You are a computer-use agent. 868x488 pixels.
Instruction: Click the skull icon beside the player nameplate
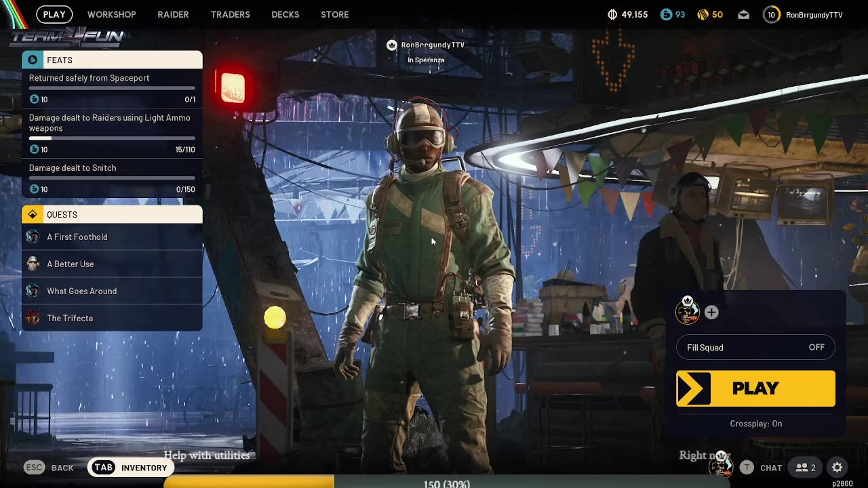[391, 45]
